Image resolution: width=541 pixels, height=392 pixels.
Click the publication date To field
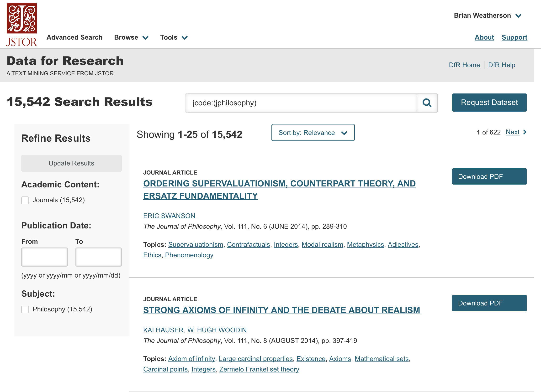click(x=99, y=257)
